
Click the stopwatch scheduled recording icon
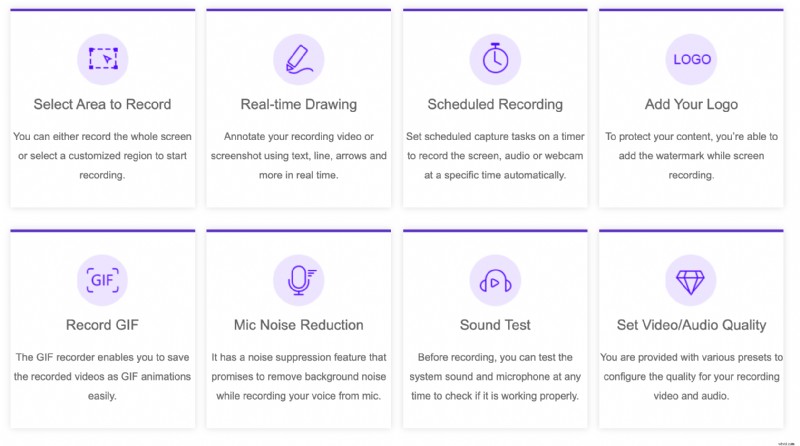(x=495, y=59)
